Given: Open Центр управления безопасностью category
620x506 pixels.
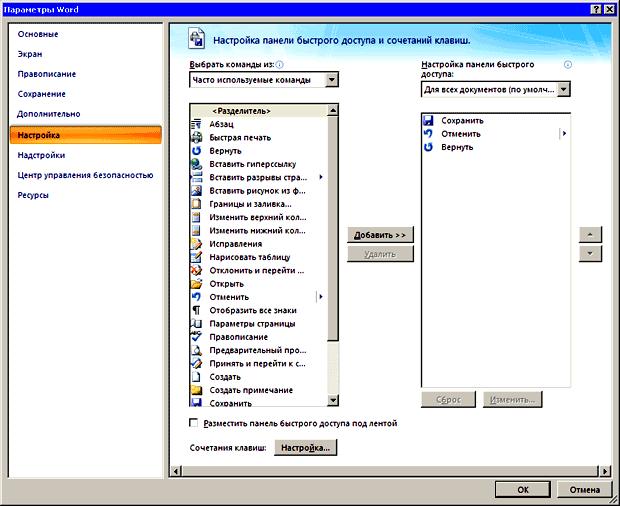Looking at the screenshot, I should pos(85,175).
